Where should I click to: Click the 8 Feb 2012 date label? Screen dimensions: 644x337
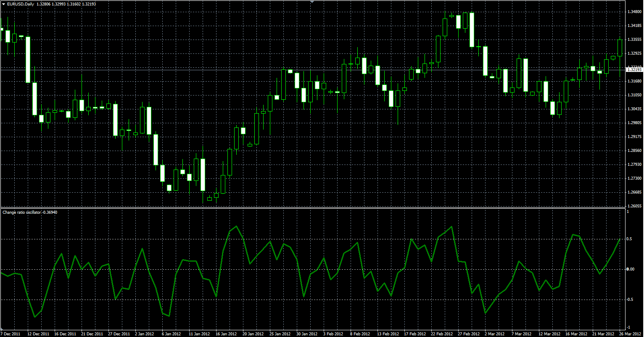[360, 334]
